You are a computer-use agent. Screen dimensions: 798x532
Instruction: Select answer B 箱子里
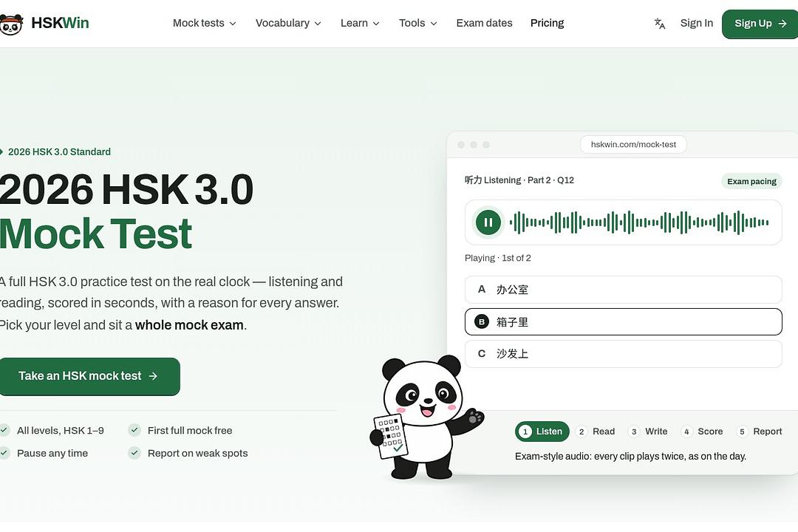623,321
